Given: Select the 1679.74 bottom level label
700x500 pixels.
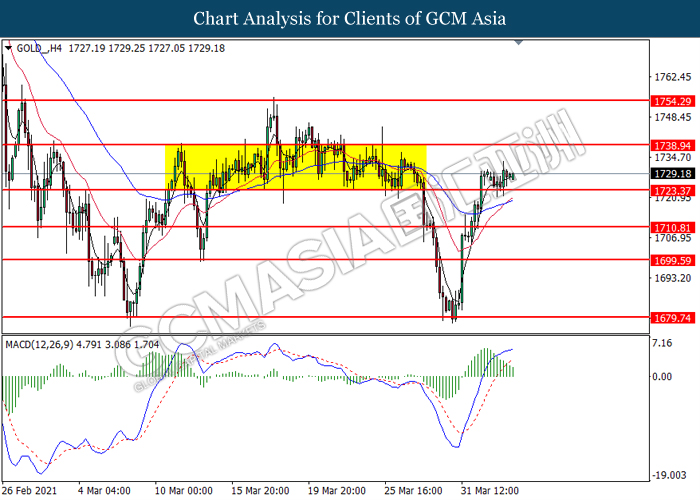Looking at the screenshot, I should [x=672, y=318].
